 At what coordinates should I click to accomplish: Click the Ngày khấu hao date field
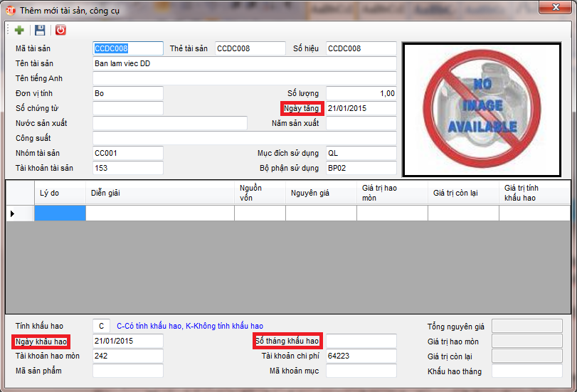[128, 341]
